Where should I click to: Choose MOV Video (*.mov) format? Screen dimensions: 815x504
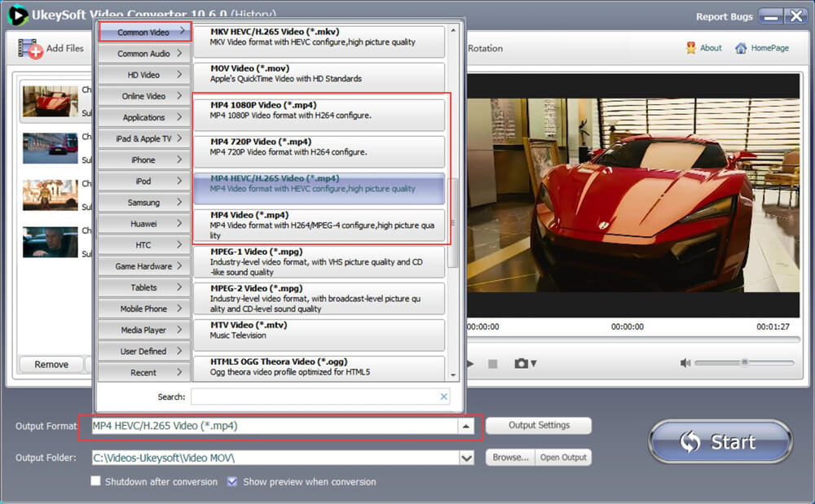tap(319, 77)
